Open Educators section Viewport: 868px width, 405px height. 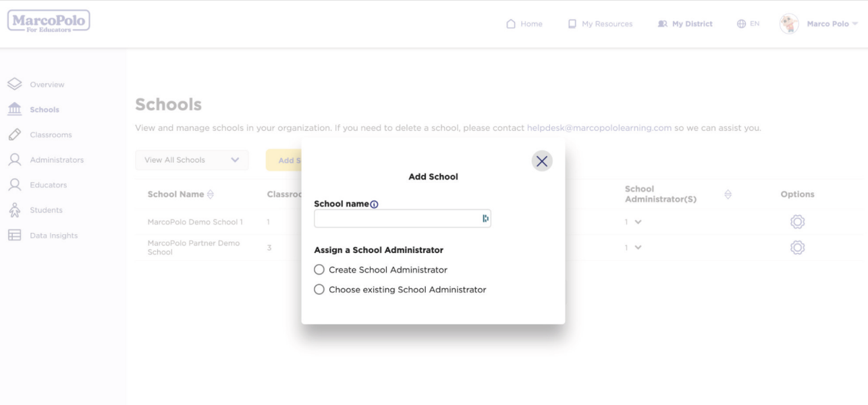pos(48,185)
